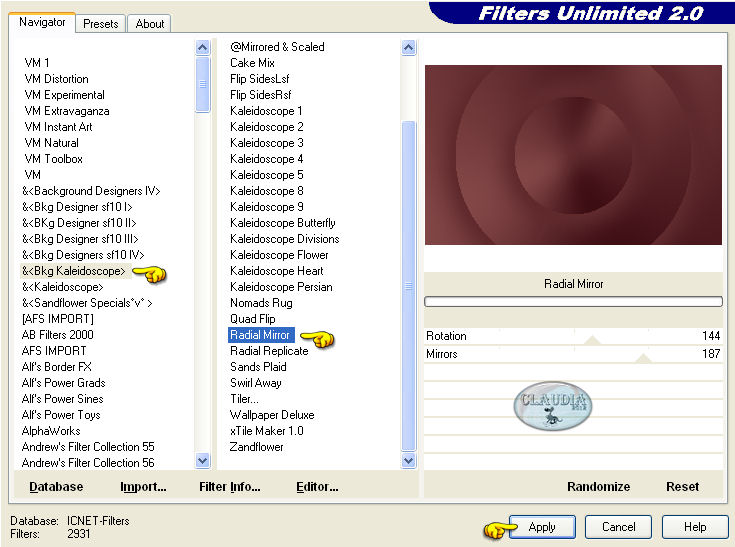Click the Rotation slider handle
The width and height of the screenshot is (735, 547).
click(x=592, y=340)
